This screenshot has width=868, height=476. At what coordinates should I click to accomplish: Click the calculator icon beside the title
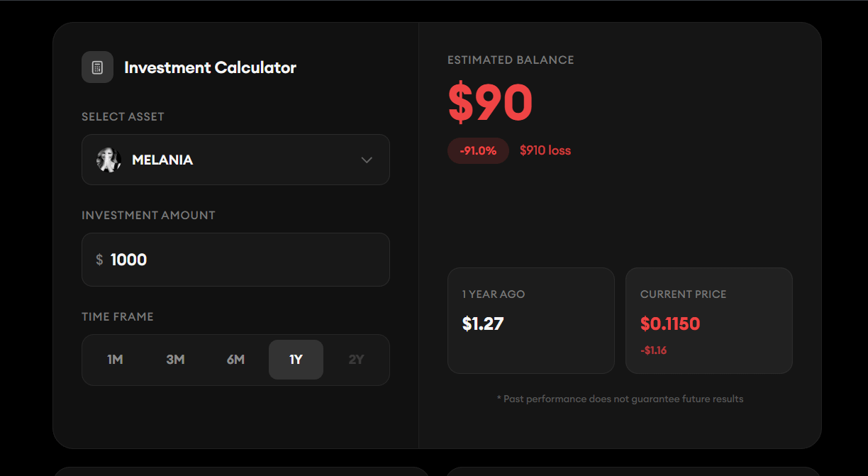pyautogui.click(x=97, y=67)
